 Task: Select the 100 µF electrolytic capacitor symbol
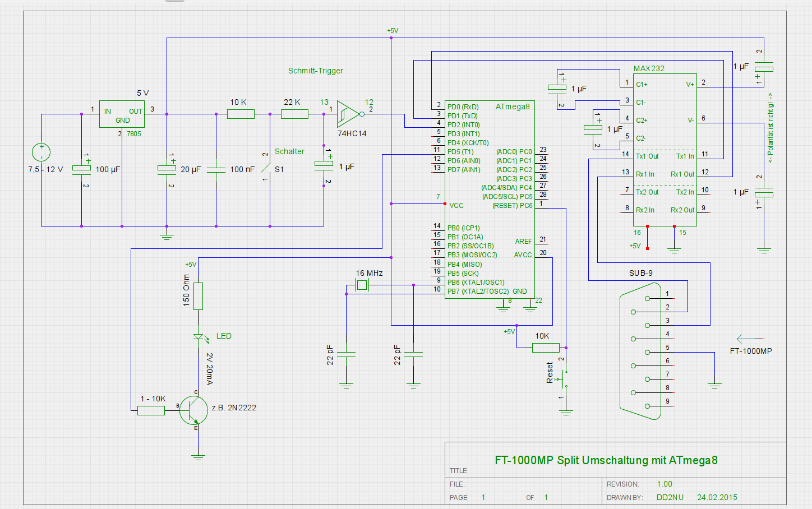pos(81,169)
